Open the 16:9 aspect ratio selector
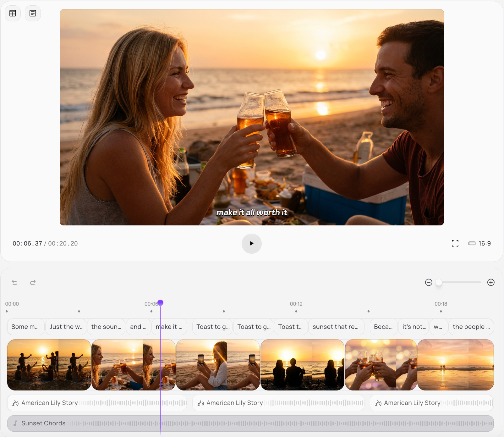This screenshot has width=504, height=437. [479, 243]
